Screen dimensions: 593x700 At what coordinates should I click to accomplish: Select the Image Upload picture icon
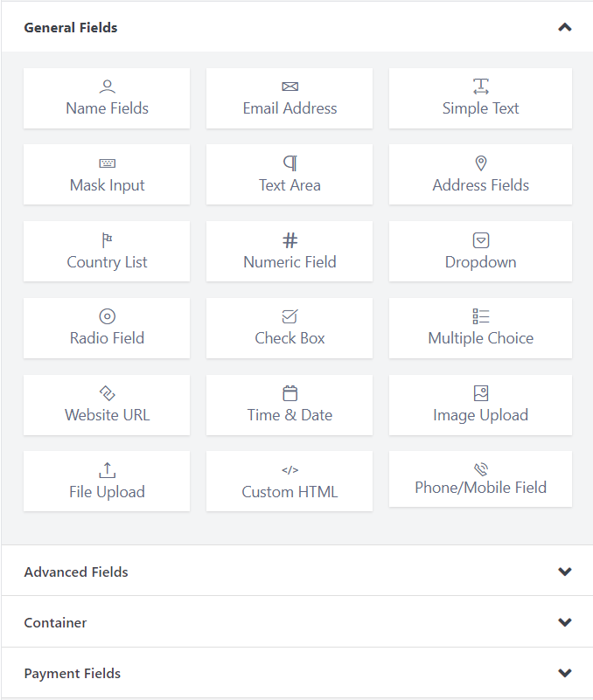pos(480,393)
